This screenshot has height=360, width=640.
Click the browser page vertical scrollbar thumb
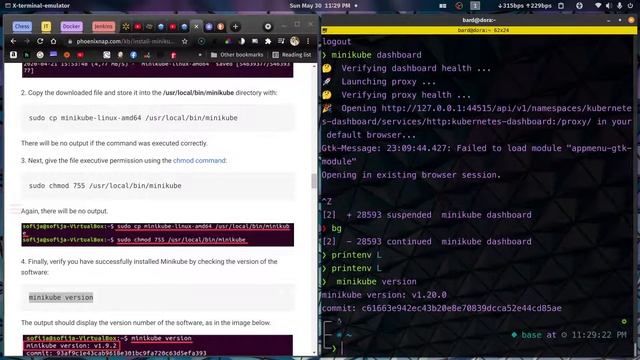pyautogui.click(x=313, y=181)
